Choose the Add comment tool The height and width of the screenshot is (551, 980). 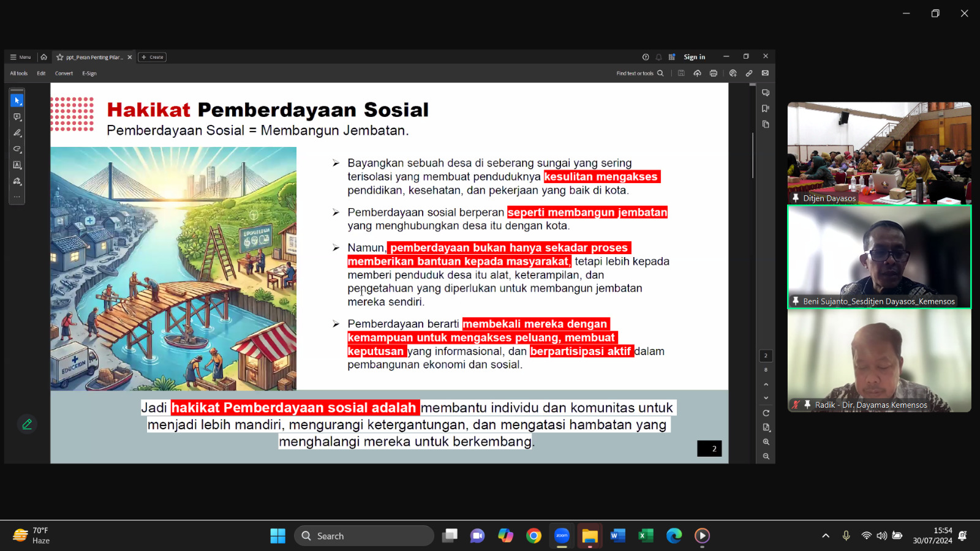(x=17, y=117)
